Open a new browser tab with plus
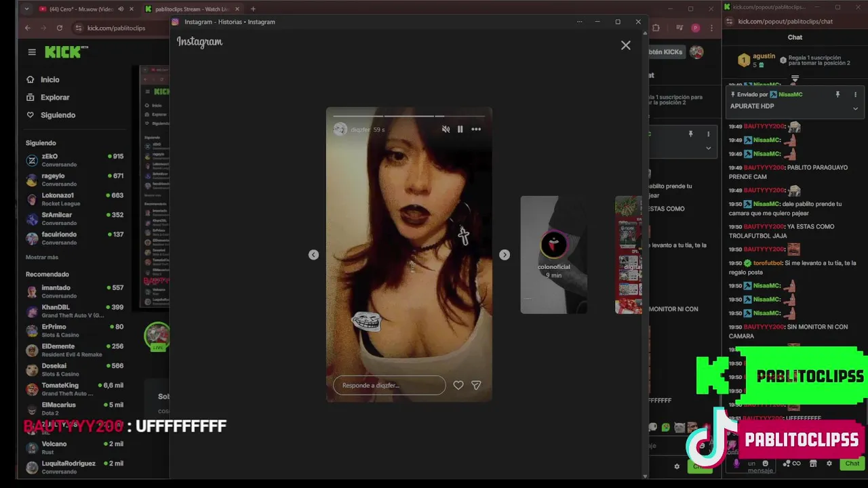Image resolution: width=868 pixels, height=488 pixels. click(x=253, y=9)
